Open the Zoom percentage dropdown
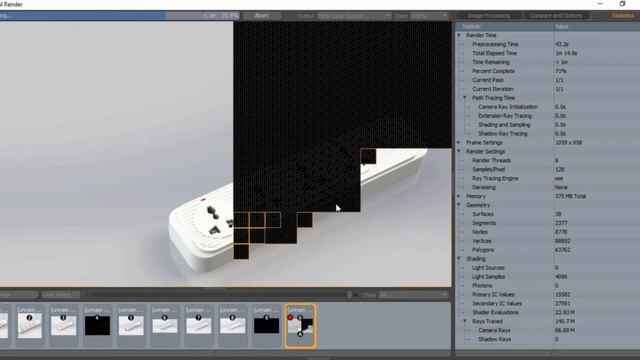Image resolution: width=640 pixels, height=360 pixels. click(x=429, y=16)
